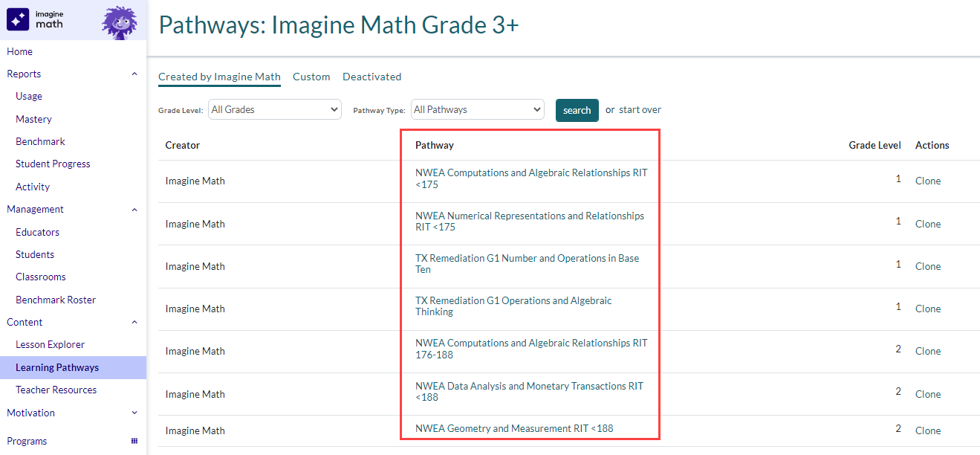This screenshot has width=980, height=455.
Task: Open the Pathway Type dropdown
Action: click(x=477, y=109)
